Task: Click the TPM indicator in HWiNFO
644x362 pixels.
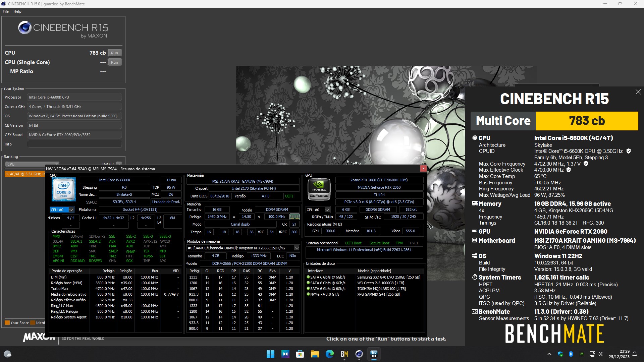Action: point(399,243)
